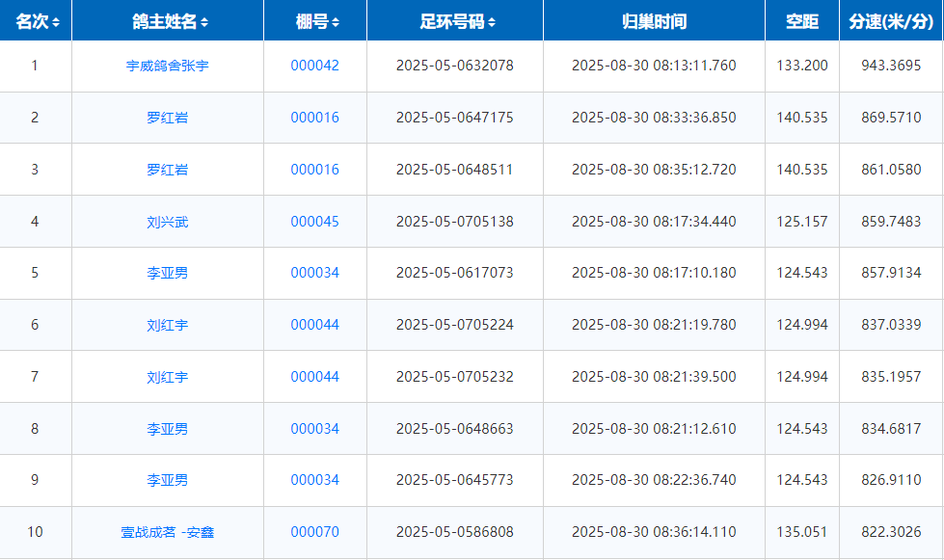Click loft number 000070

click(315, 532)
